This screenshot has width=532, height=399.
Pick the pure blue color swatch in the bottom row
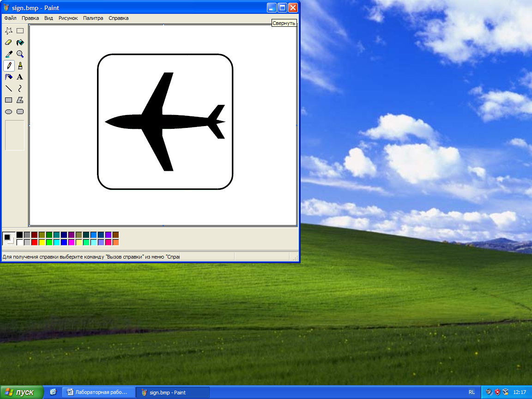(x=64, y=242)
